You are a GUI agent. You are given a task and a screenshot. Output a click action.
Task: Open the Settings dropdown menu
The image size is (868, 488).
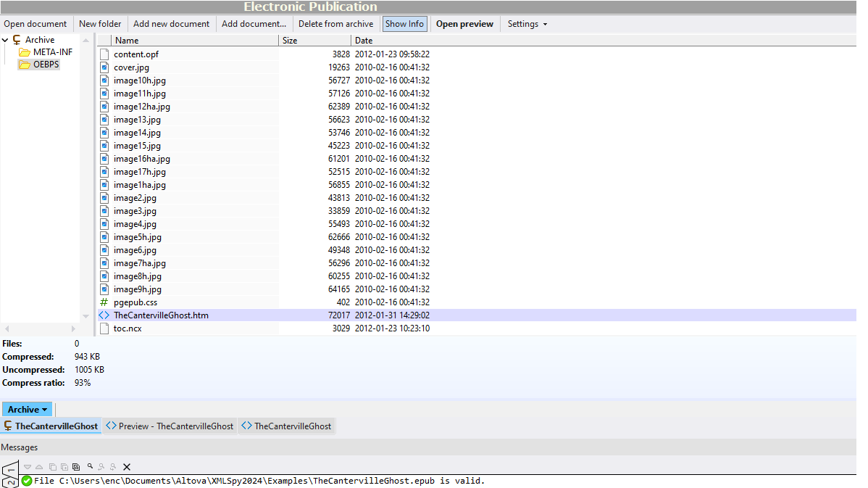point(526,23)
